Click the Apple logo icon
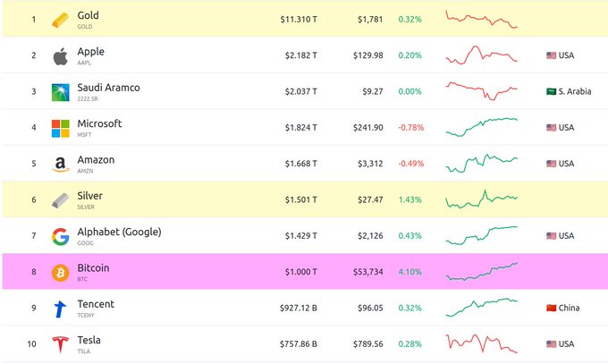Screen dimensions: 608x364 click(61, 56)
